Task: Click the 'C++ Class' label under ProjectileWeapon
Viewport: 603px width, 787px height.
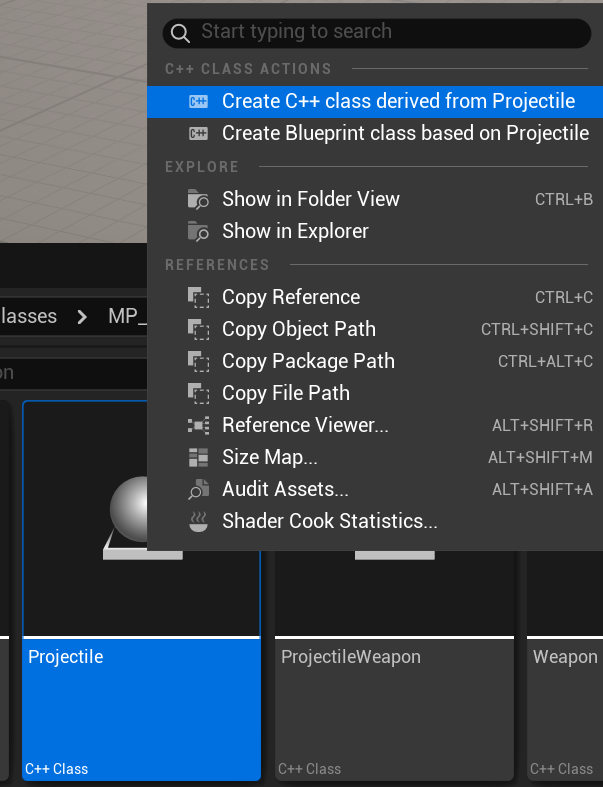Action: 309,769
